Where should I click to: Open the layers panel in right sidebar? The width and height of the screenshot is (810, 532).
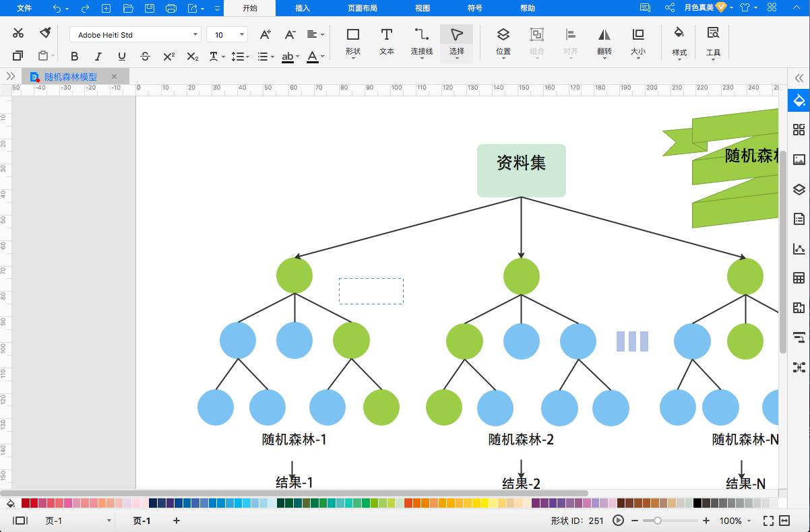pyautogui.click(x=798, y=189)
